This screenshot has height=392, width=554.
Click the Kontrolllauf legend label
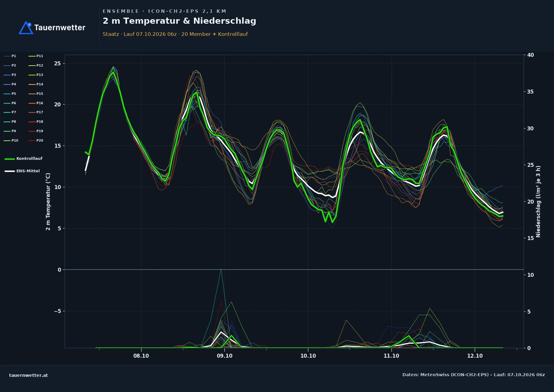coord(29,159)
